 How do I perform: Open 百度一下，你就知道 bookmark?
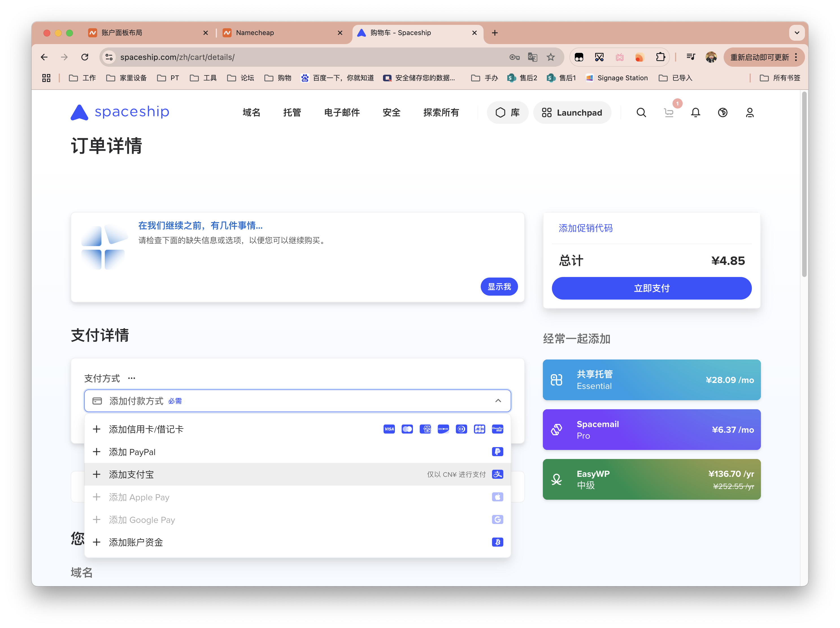tap(337, 78)
